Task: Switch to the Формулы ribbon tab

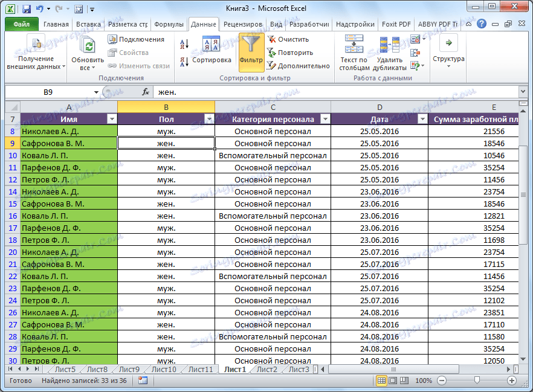Action: pos(169,25)
